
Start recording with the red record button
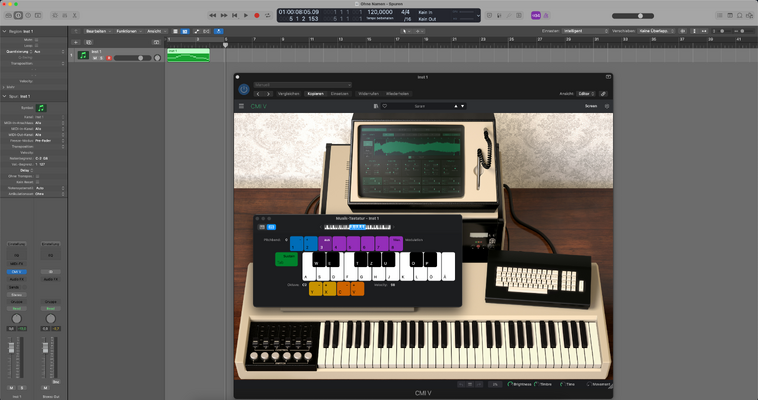pyautogui.click(x=257, y=15)
